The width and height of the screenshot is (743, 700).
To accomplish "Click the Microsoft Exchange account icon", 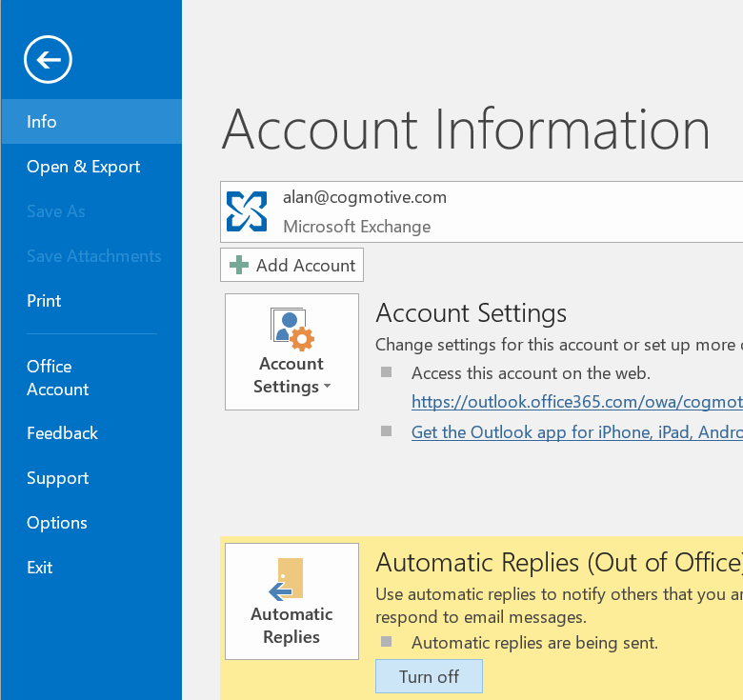I will coord(246,211).
